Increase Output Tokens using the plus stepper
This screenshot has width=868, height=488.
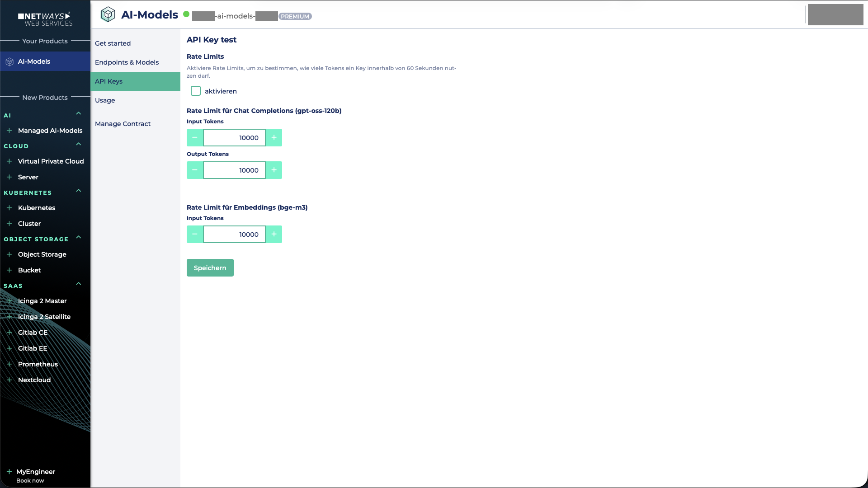point(274,170)
